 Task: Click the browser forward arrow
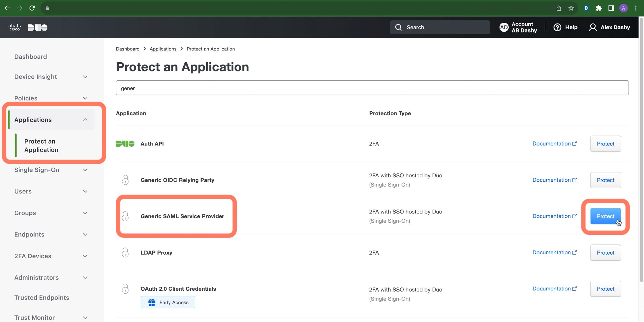[x=20, y=8]
